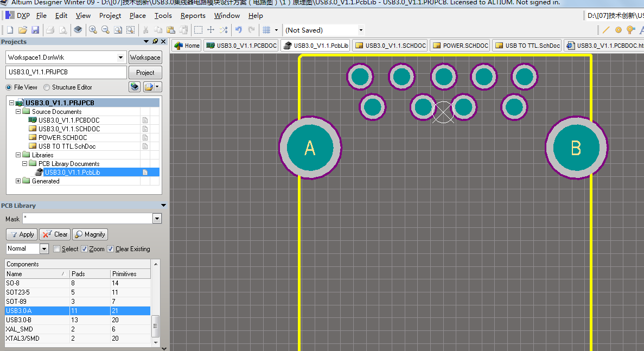Open the Normal mode dropdown
This screenshot has height=351, width=644.
coord(44,249)
